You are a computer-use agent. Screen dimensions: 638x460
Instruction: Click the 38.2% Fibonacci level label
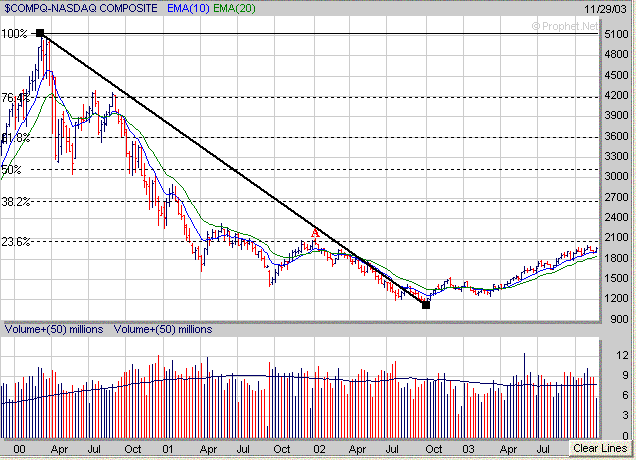pyautogui.click(x=15, y=201)
